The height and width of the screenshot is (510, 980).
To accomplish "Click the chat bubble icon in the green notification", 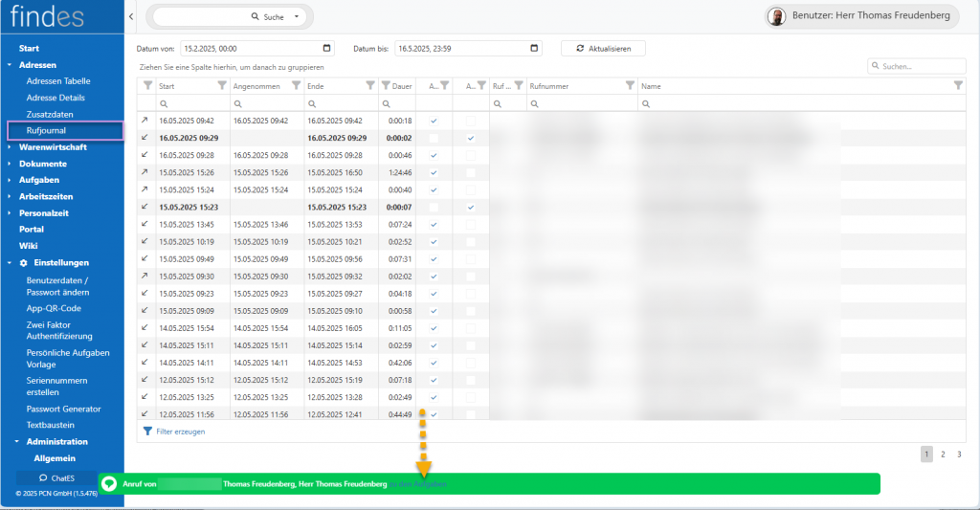I will click(x=109, y=484).
